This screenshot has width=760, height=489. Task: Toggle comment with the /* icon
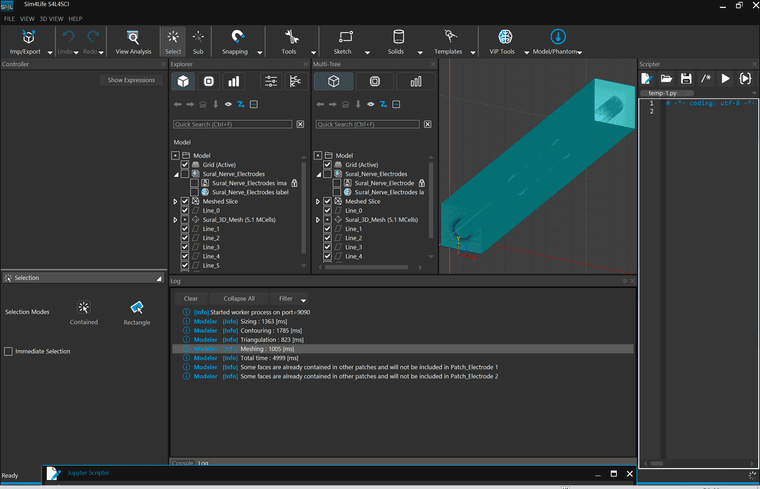(706, 79)
